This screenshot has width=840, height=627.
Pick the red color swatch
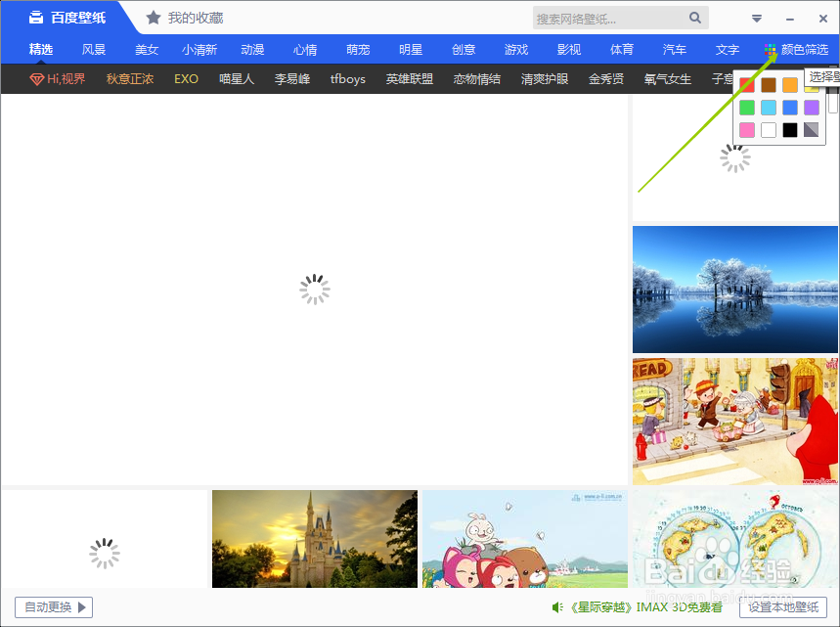pyautogui.click(x=747, y=85)
